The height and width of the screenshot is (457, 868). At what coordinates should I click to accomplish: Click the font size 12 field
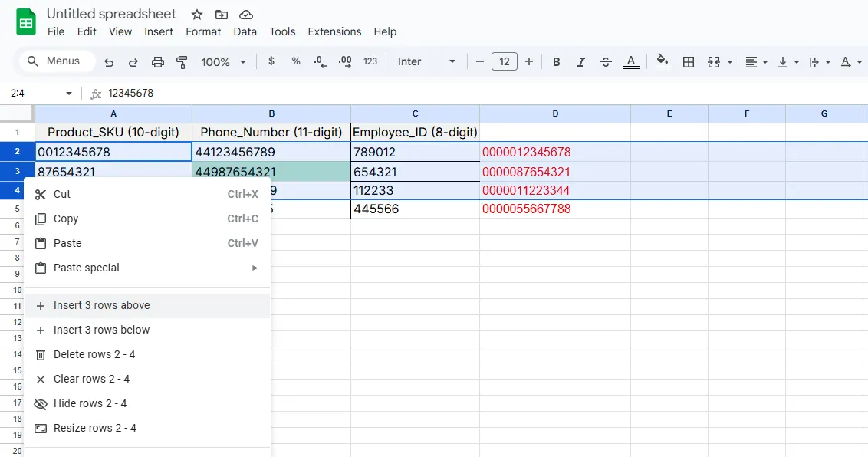504,61
